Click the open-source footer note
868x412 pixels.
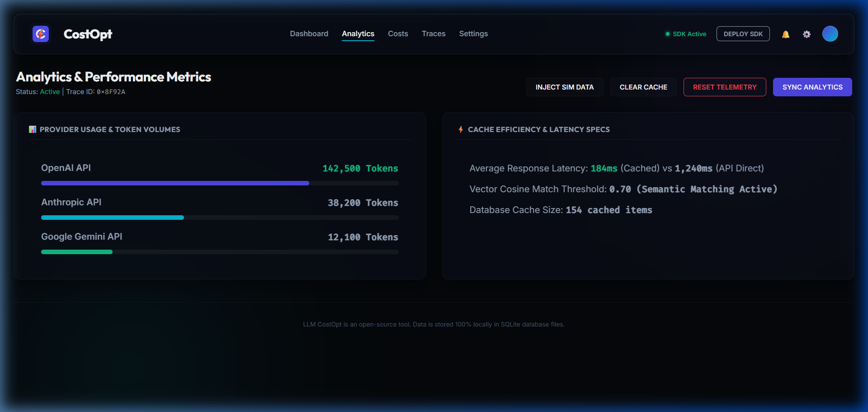pyautogui.click(x=434, y=324)
